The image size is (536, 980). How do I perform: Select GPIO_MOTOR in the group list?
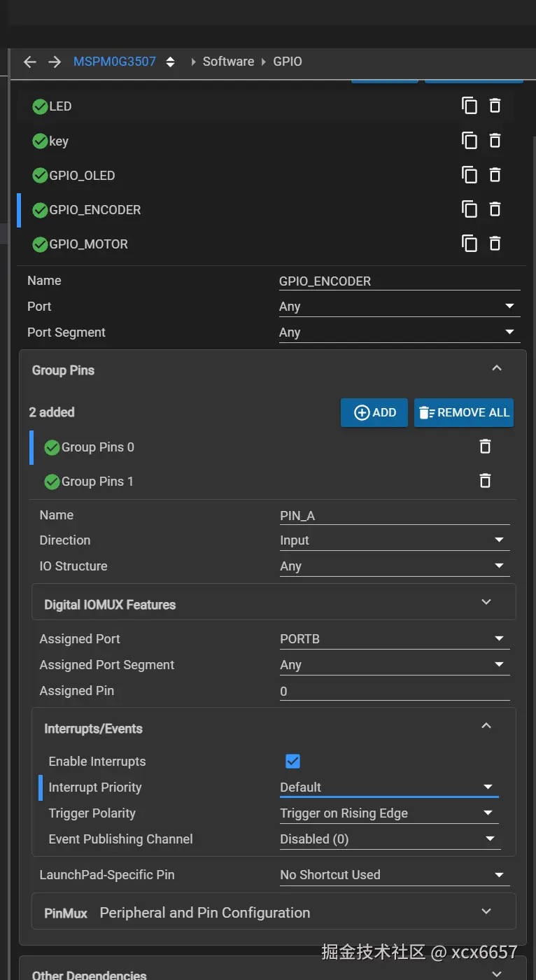(x=88, y=244)
